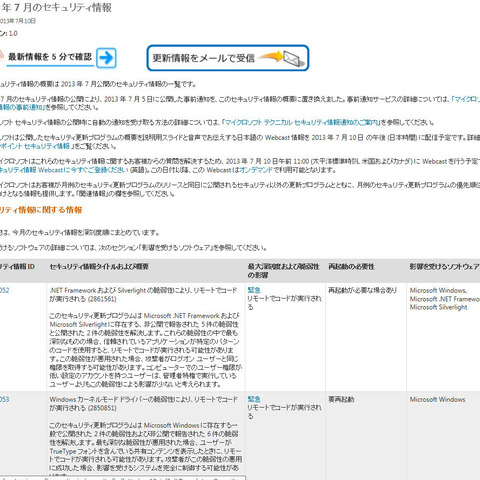The height and width of the screenshot is (480, 480).
Task: Click the 1.0 version number text
Action: pos(13,33)
